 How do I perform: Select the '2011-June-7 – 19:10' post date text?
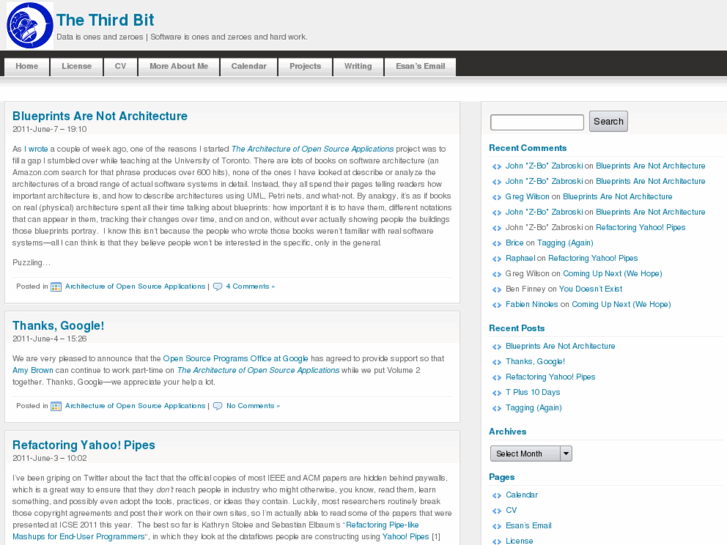click(x=50, y=129)
